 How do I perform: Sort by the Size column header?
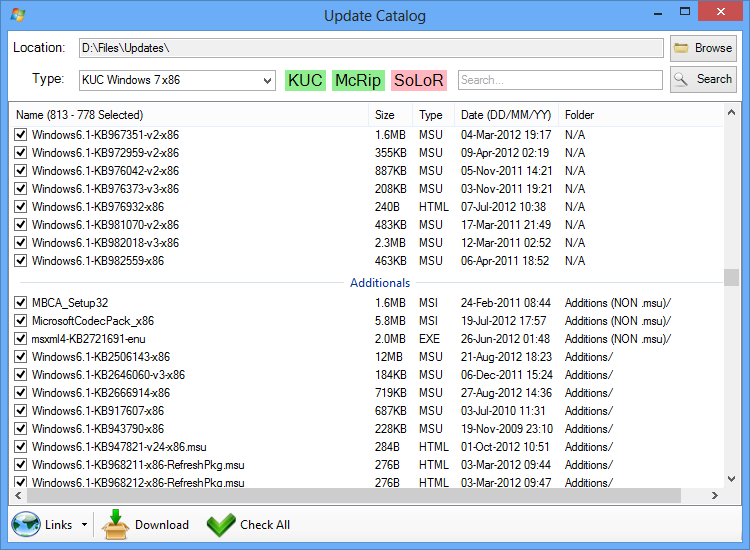(390, 115)
